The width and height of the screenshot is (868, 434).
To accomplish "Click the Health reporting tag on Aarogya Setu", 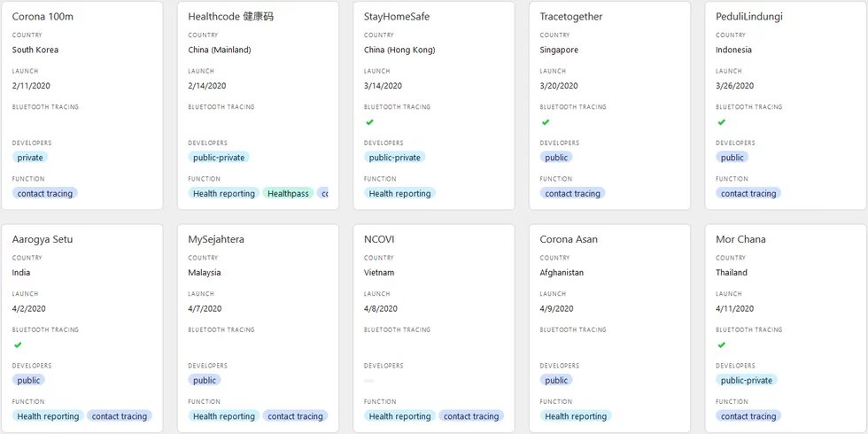I will click(x=48, y=415).
